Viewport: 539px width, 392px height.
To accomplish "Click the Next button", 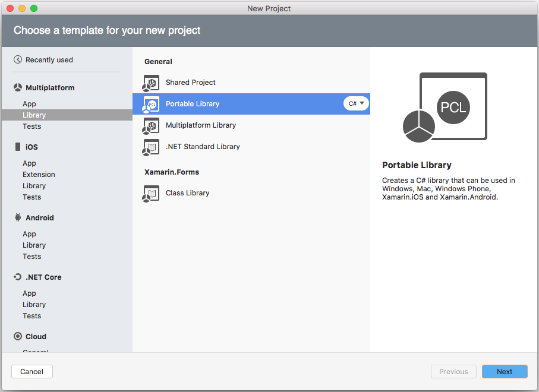I will point(505,371).
